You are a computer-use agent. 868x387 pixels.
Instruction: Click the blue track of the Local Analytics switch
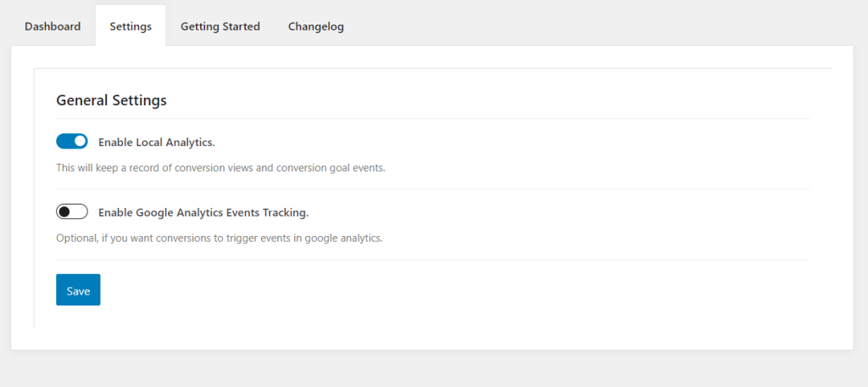pos(64,142)
